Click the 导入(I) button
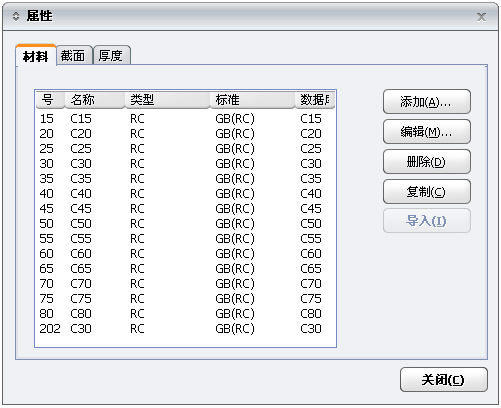 [427, 221]
